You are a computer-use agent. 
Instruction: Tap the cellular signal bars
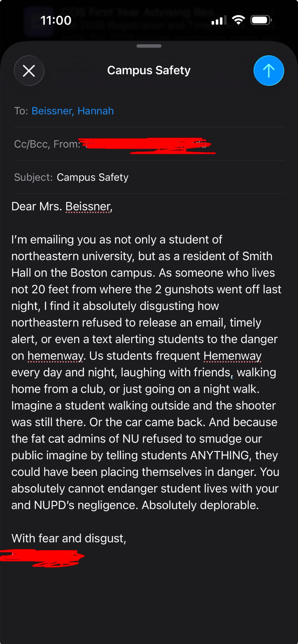(x=219, y=20)
